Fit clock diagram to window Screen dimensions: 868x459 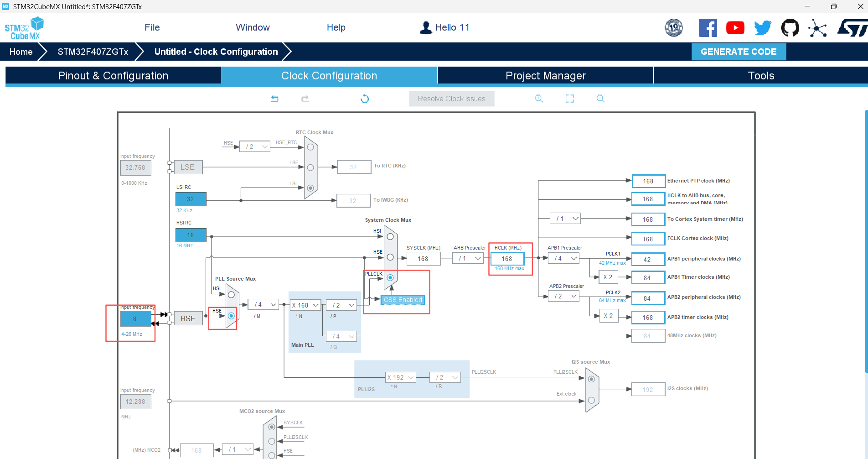(570, 99)
